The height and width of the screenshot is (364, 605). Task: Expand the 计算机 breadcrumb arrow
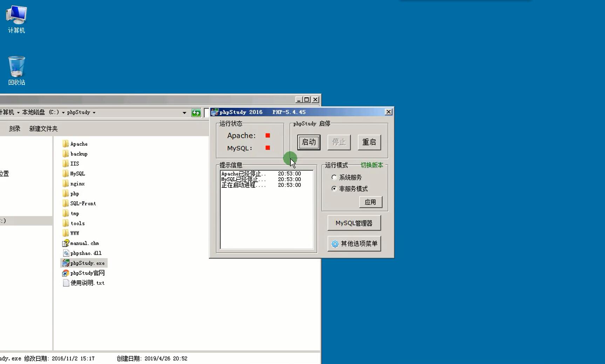coord(18,112)
